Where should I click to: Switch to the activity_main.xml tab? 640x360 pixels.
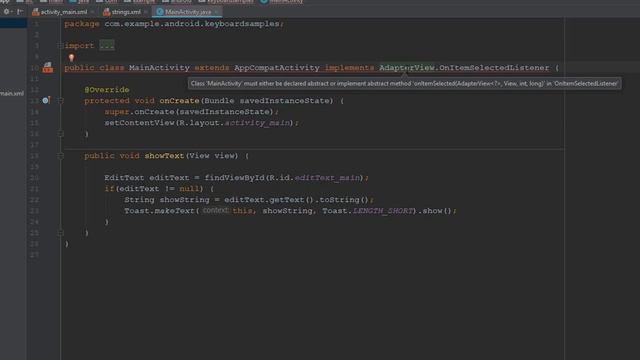(64, 12)
